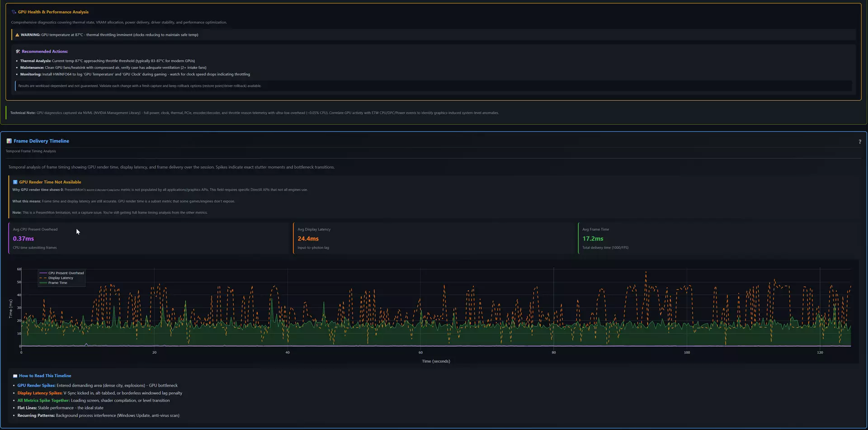
Task: Click the results are workload-dependent disclaimer note
Action: coord(140,86)
